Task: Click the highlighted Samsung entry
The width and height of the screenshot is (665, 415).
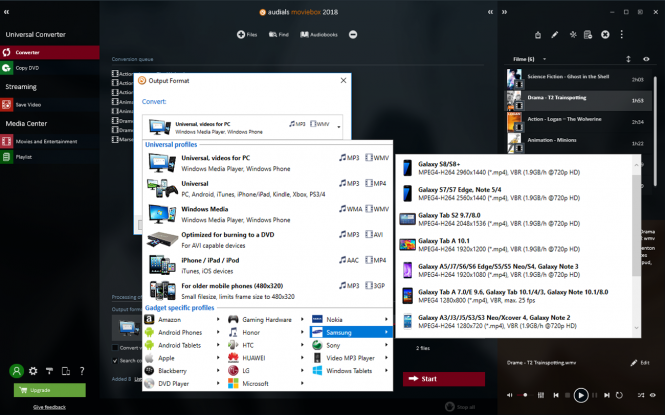Action: 350,332
